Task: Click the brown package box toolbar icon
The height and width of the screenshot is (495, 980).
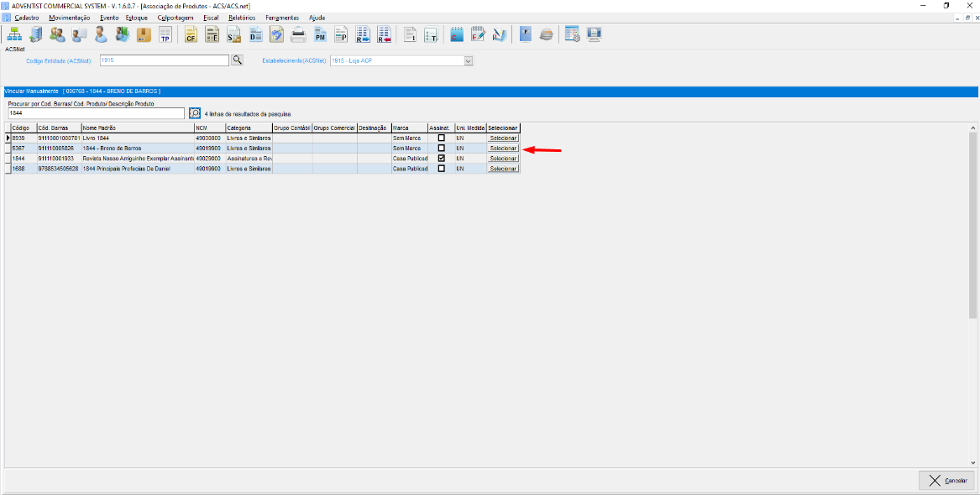Action: click(x=144, y=34)
